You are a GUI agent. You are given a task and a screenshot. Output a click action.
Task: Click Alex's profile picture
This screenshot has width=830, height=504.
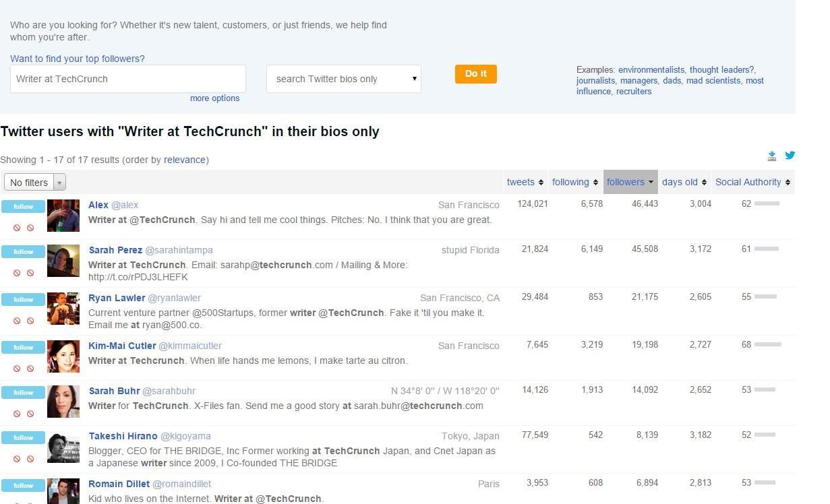tap(63, 216)
